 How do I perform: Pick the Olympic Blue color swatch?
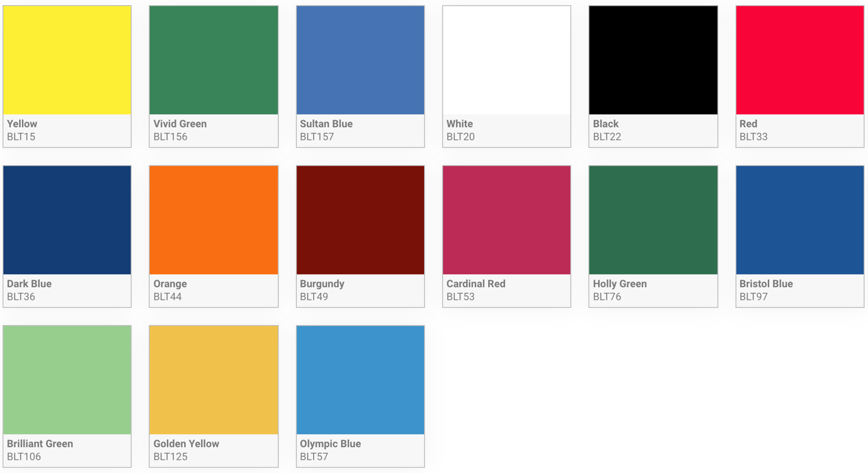click(360, 380)
